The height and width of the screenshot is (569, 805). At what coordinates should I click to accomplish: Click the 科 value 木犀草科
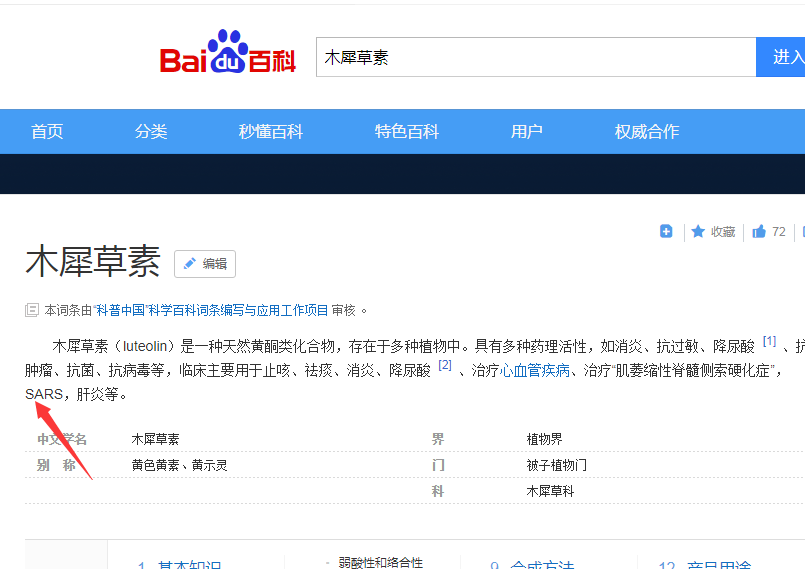[x=550, y=491]
